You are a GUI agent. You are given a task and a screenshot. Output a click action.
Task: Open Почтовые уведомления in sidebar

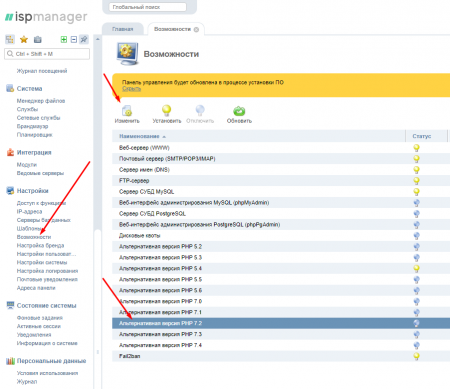[47, 279]
